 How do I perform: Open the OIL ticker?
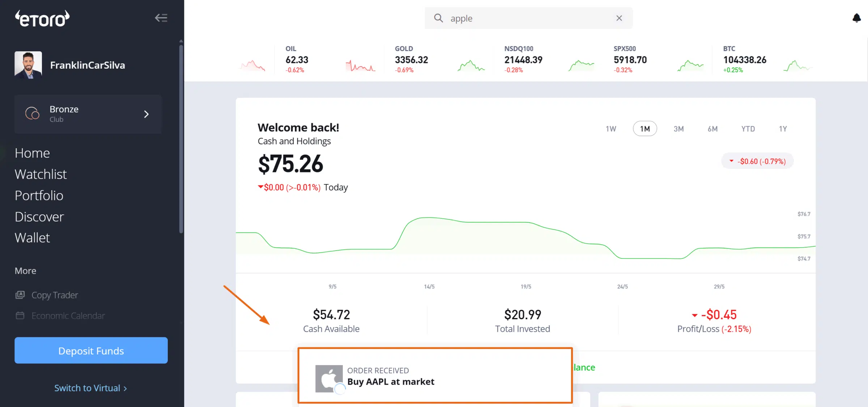pos(297,59)
